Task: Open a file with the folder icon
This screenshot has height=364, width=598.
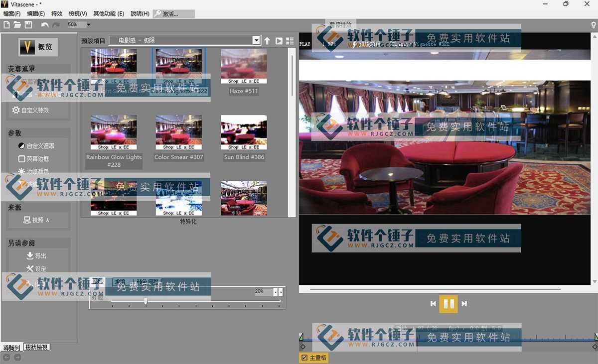Action: click(x=17, y=25)
